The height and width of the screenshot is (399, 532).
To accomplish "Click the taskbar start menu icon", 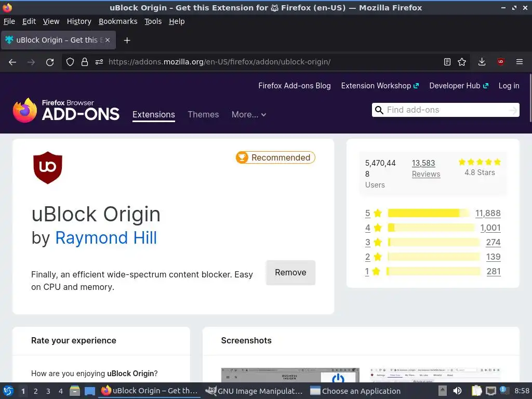I will 8,391.
